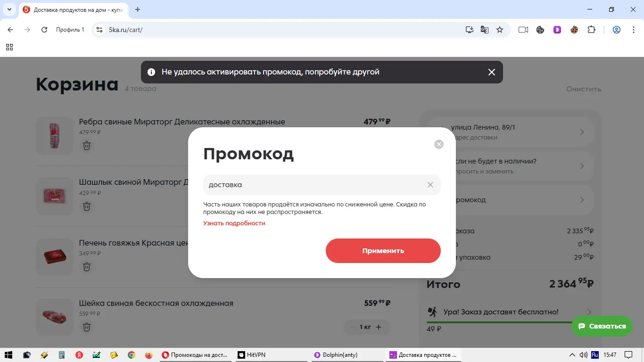Open the Узнать подробности link
644x362 pixels.
[x=234, y=223]
